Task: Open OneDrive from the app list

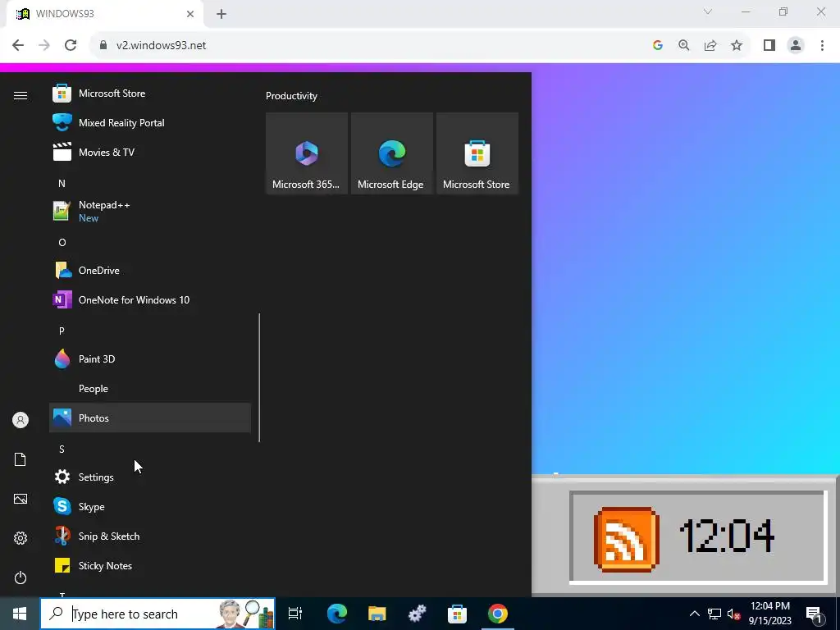Action: pyautogui.click(x=150, y=271)
